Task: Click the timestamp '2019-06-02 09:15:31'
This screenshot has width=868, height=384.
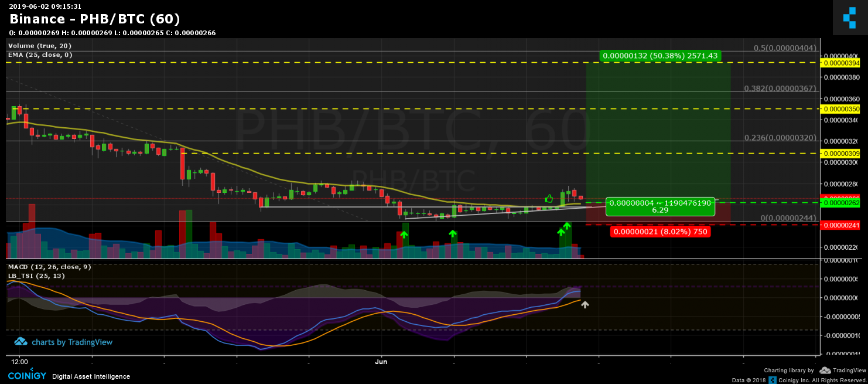Action: pyautogui.click(x=45, y=6)
